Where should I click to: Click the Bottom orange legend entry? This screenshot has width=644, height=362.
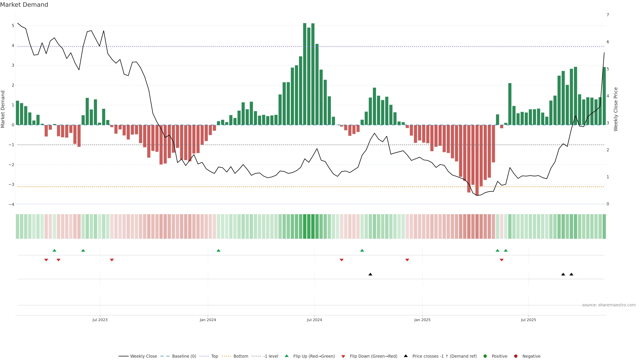pos(240,356)
